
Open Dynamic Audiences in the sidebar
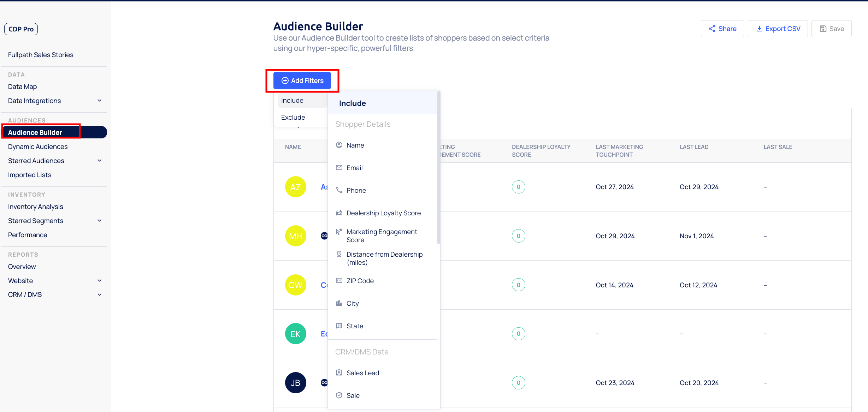[x=38, y=147]
